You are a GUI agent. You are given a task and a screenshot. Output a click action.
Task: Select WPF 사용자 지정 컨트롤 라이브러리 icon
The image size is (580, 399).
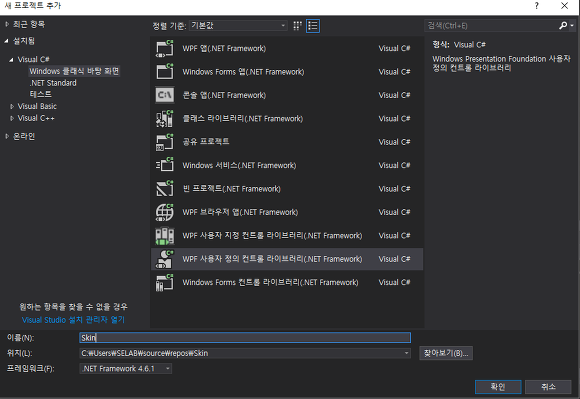(165, 236)
